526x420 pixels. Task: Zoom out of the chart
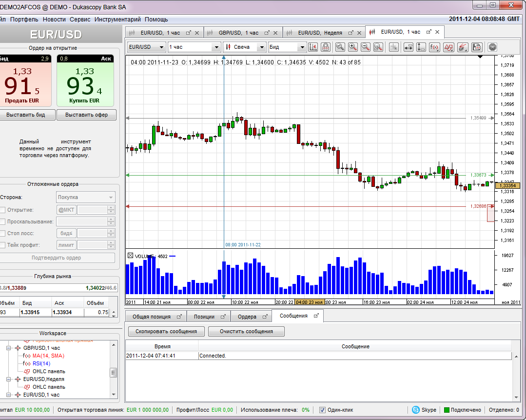(366, 47)
